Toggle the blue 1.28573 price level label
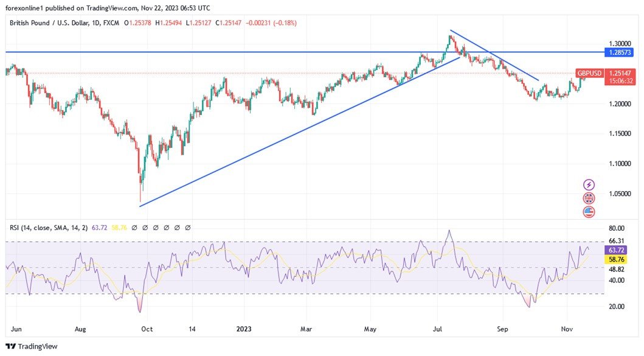The image size is (644, 356). click(620, 52)
